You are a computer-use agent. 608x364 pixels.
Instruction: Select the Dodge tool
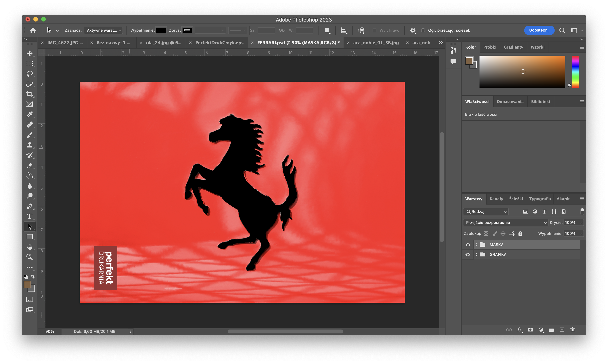30,196
